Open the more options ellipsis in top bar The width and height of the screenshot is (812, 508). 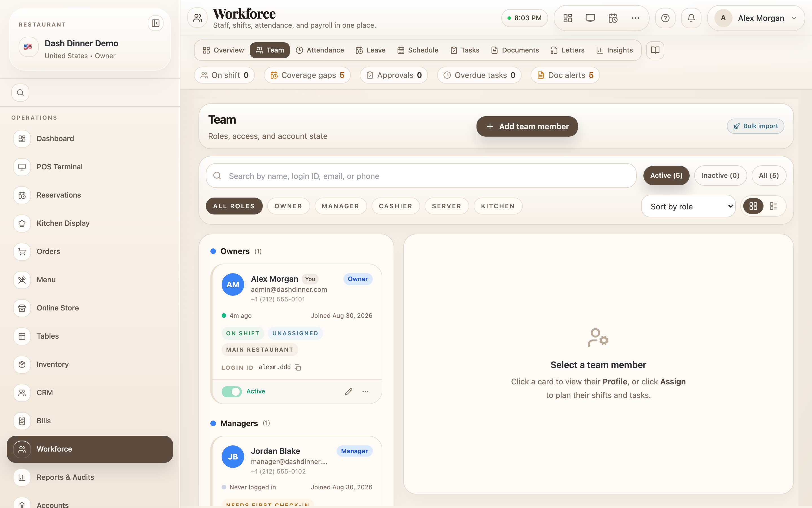(x=636, y=18)
